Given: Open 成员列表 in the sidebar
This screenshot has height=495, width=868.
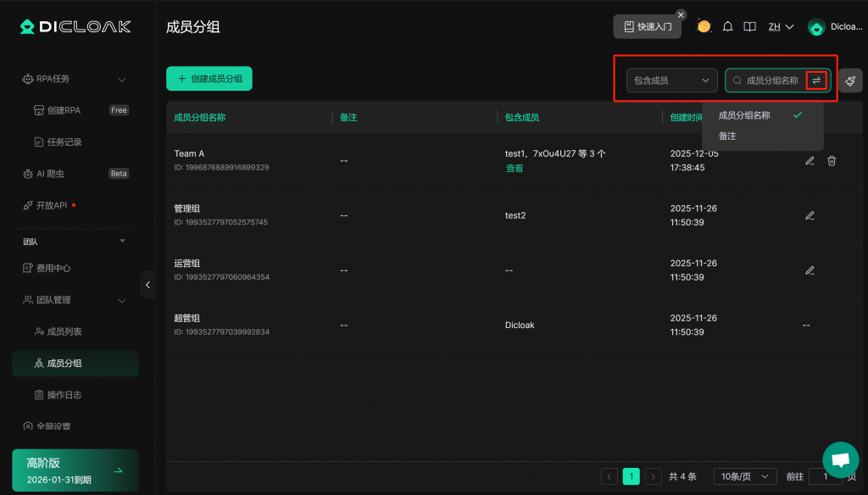Looking at the screenshot, I should 64,331.
